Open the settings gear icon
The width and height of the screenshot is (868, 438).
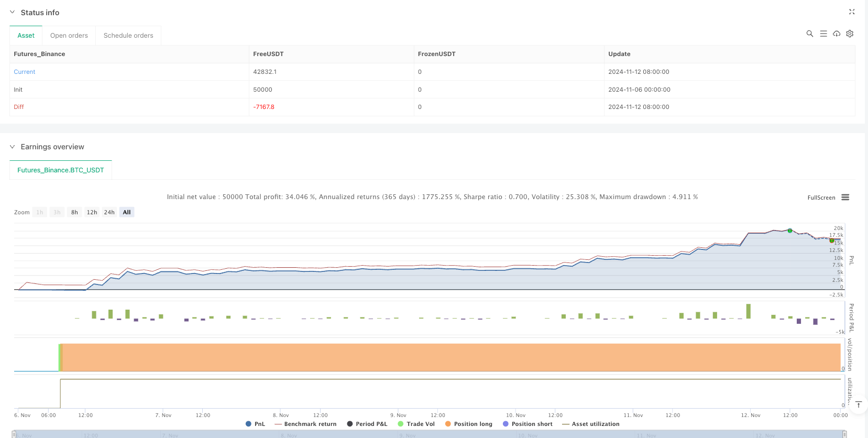pos(850,34)
